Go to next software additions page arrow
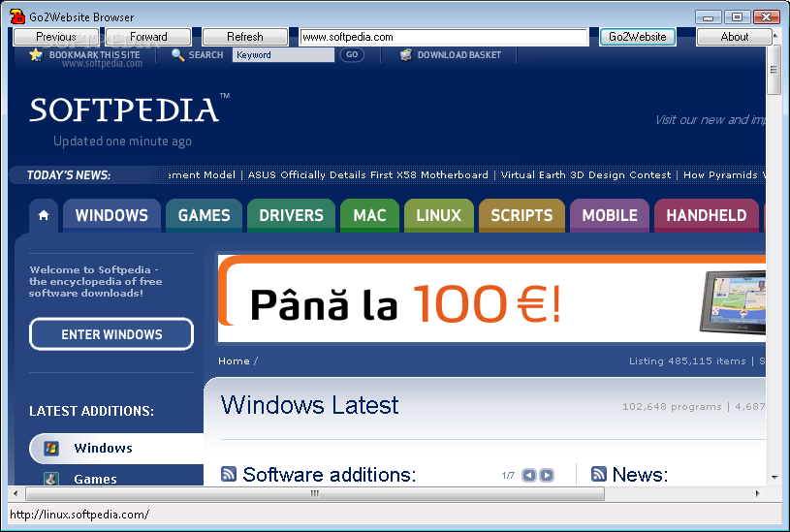The height and width of the screenshot is (532, 790). tap(547, 475)
